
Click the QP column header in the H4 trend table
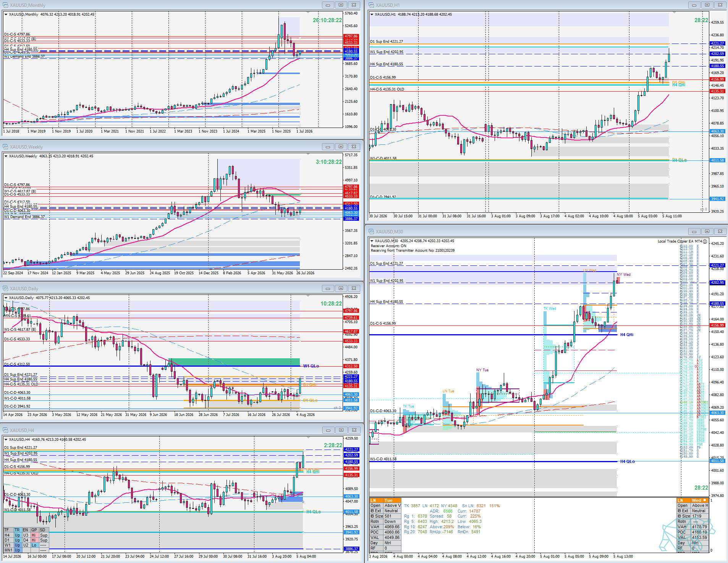[34, 530]
